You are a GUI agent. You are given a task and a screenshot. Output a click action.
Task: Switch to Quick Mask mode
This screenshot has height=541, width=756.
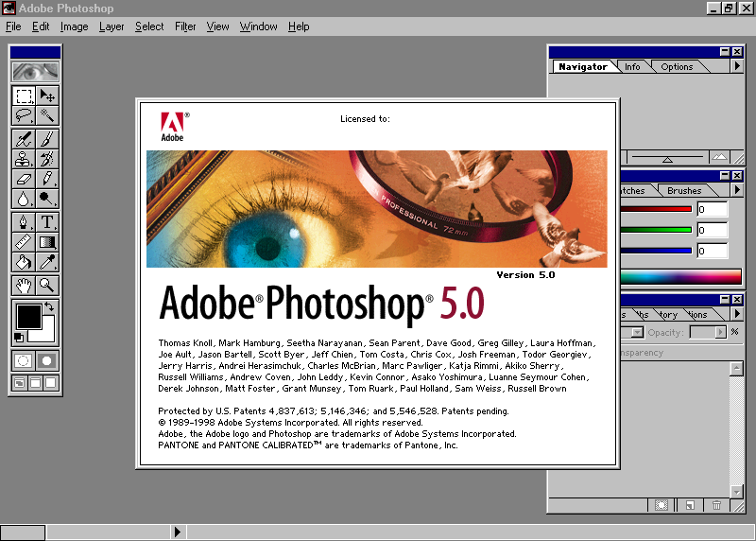coord(46,360)
